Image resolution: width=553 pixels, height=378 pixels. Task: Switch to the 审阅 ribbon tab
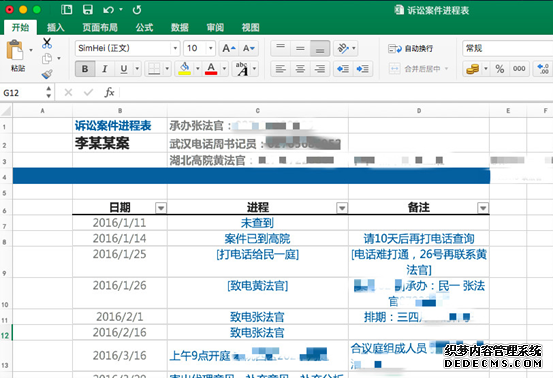point(215,28)
